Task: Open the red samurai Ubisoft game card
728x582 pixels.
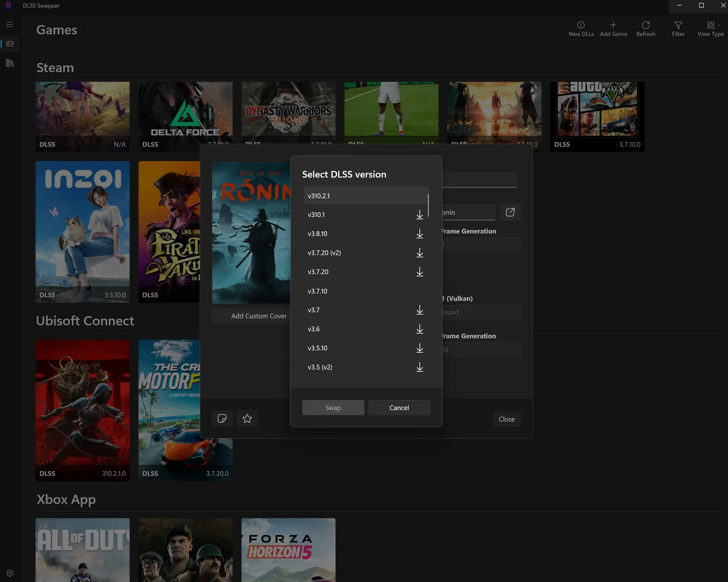Action: click(82, 410)
